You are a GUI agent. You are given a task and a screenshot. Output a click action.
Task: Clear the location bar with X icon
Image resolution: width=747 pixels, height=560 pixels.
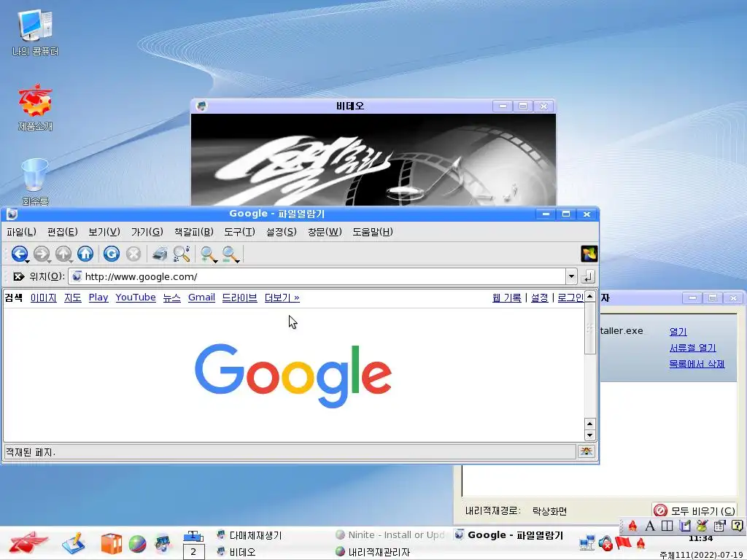pyautogui.click(x=18, y=276)
